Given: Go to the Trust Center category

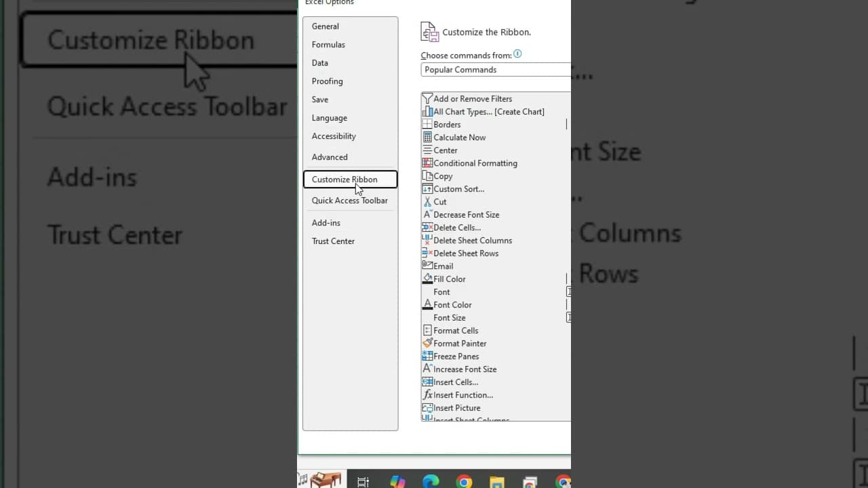Looking at the screenshot, I should (350, 241).
